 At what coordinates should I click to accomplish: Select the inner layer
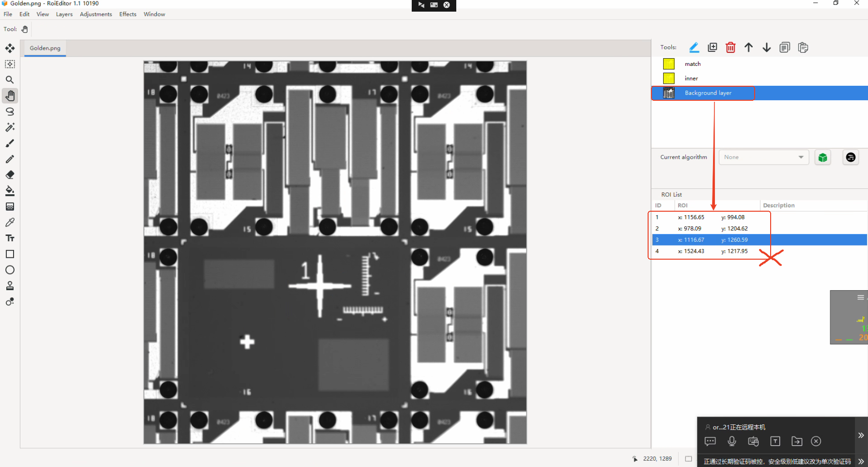[x=759, y=78]
